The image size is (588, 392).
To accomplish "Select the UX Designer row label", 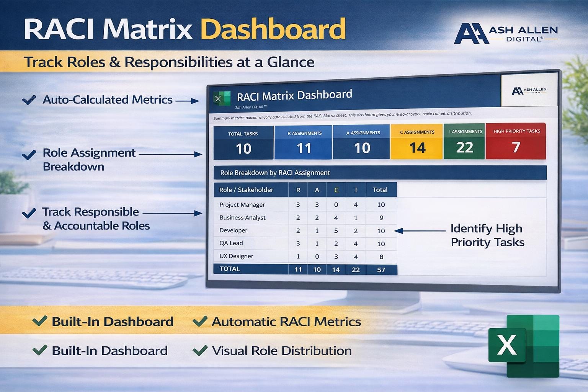I will (x=236, y=256).
